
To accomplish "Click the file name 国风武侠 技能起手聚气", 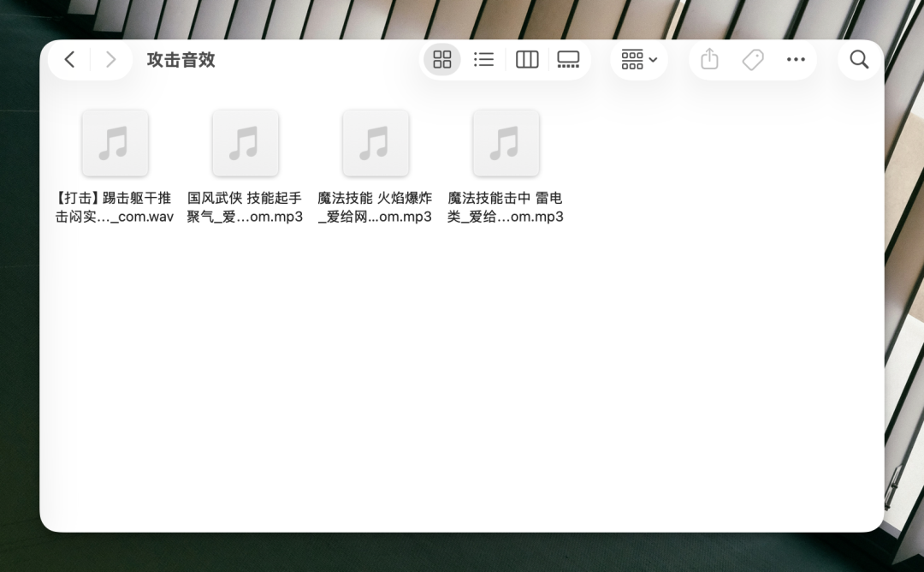I will point(246,207).
